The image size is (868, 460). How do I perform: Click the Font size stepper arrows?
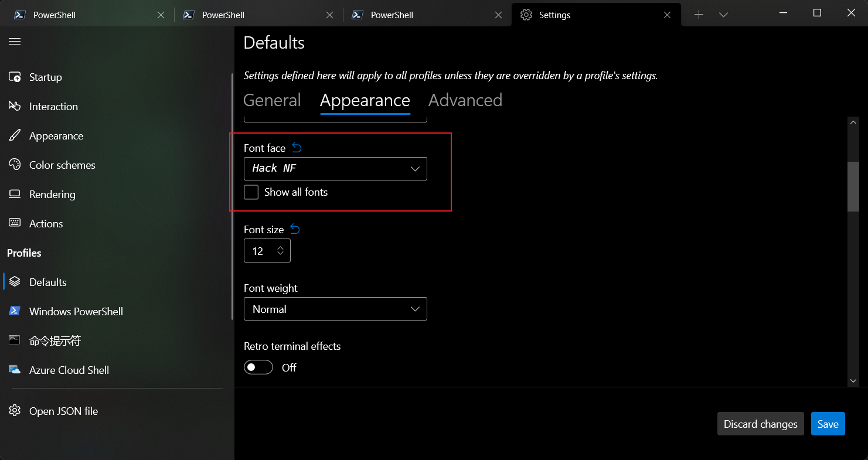281,251
